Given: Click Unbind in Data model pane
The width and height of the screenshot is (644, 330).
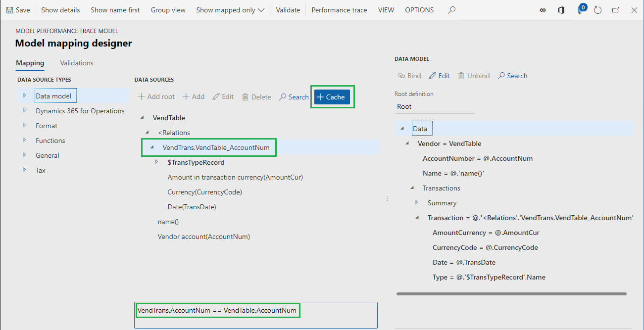Looking at the screenshot, I should pos(474,76).
